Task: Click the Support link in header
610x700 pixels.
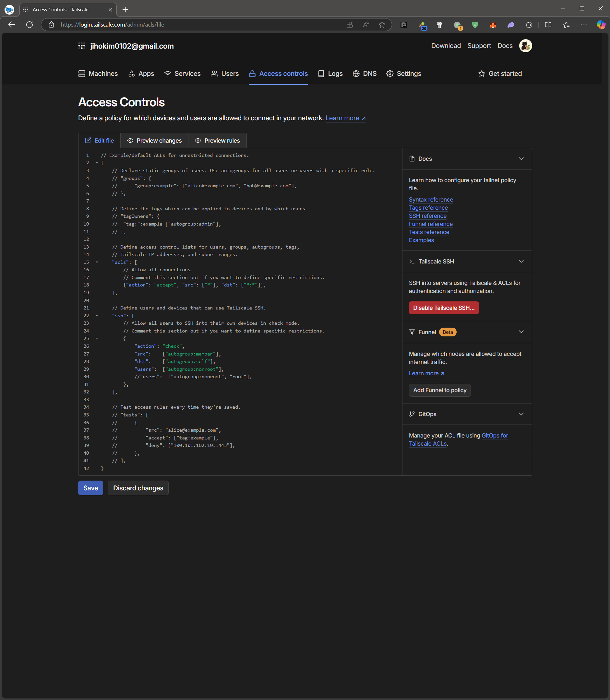Action: point(479,46)
